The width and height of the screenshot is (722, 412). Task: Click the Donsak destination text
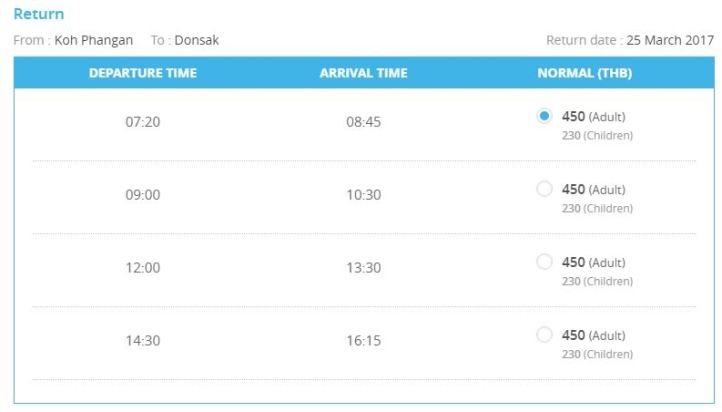[196, 40]
